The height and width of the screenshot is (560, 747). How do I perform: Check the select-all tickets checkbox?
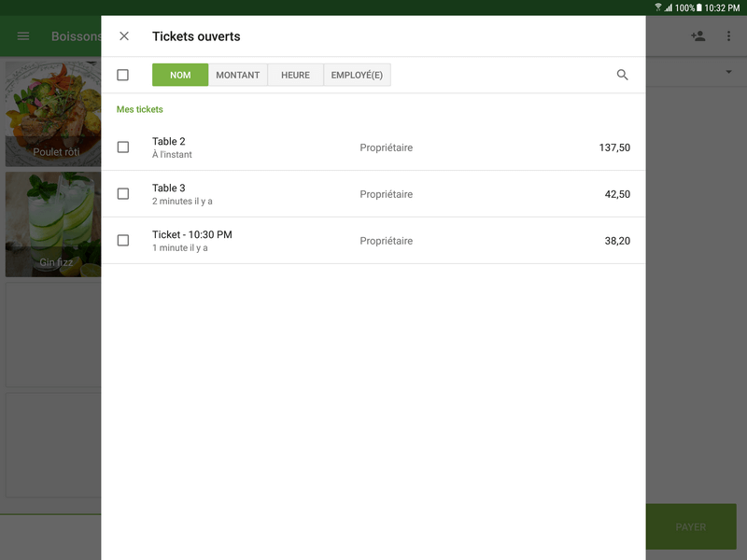pyautogui.click(x=122, y=74)
